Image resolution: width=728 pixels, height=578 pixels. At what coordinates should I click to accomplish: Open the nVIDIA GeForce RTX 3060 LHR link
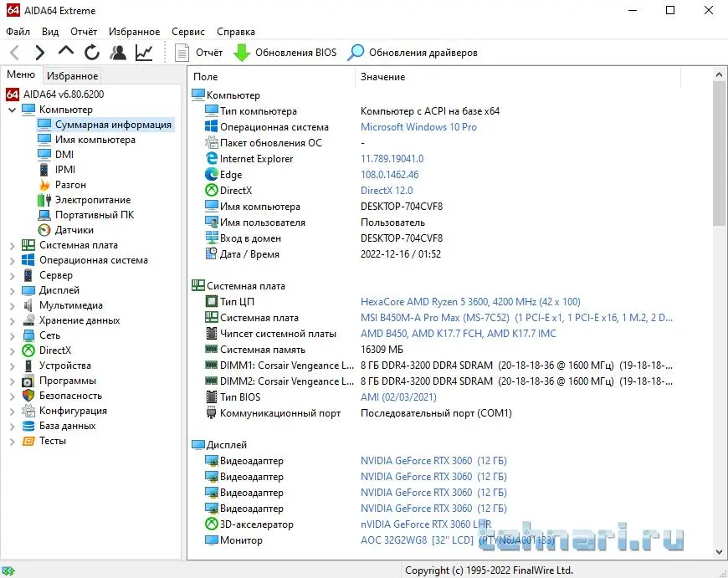(x=426, y=524)
